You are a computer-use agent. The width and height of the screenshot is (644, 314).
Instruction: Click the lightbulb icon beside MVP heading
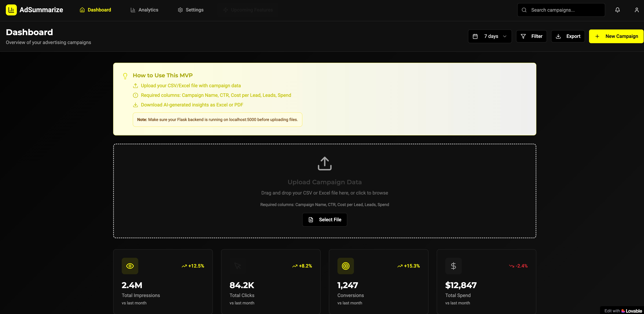point(125,76)
